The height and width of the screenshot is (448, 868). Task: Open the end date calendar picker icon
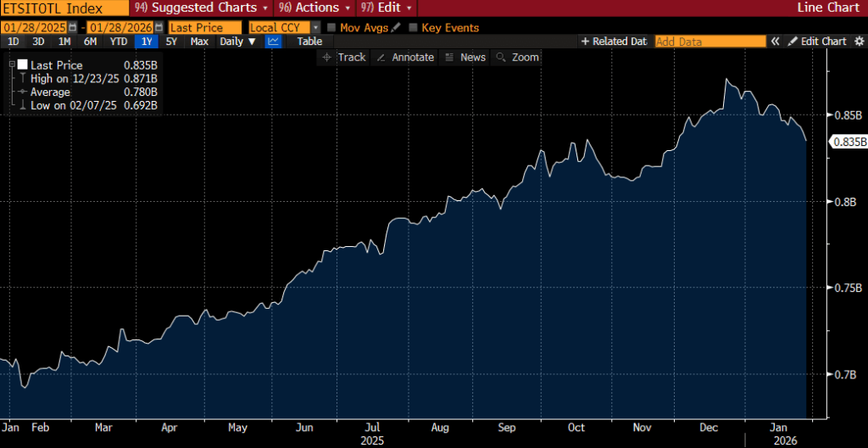point(159,28)
